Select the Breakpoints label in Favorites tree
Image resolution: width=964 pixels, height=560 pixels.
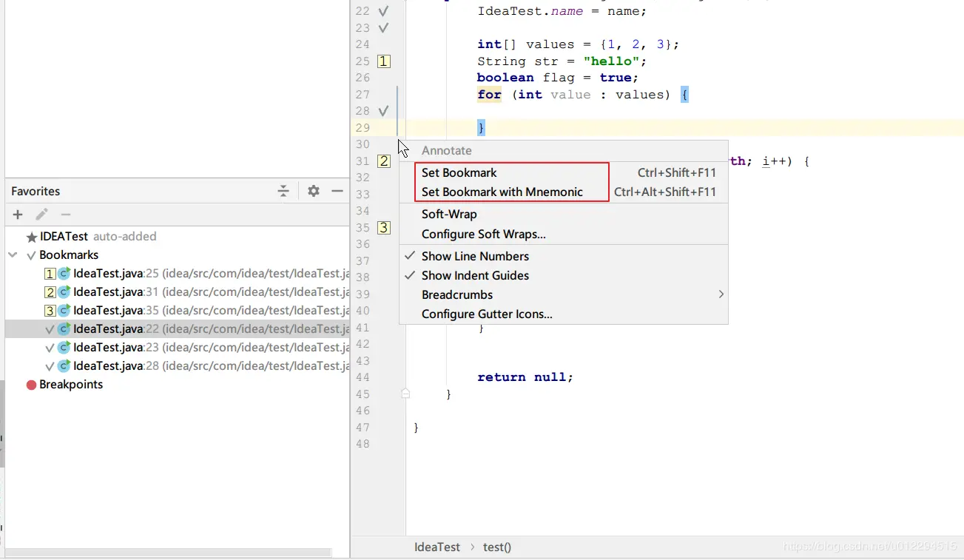click(71, 385)
